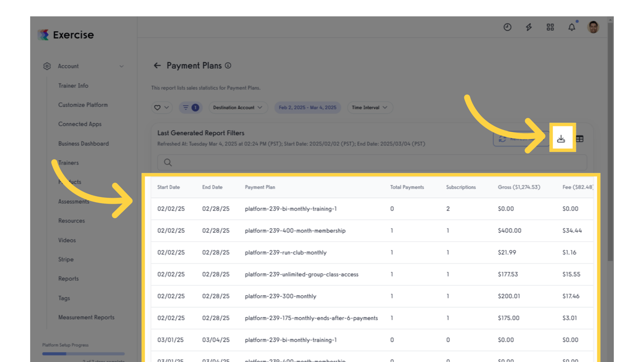Click the platform-239-175-monthly-ends-after-6-payments plan name
The image size is (644, 362).
(311, 318)
